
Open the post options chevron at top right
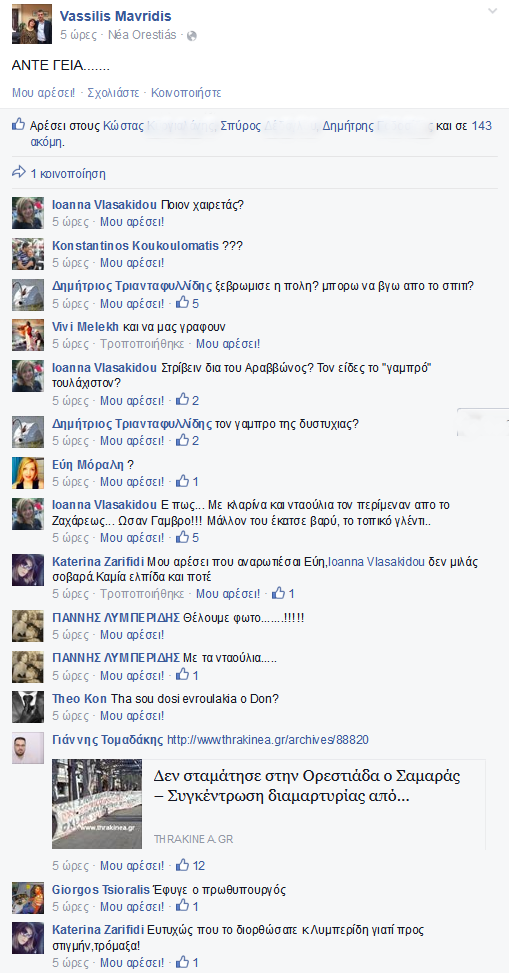pos(492,11)
